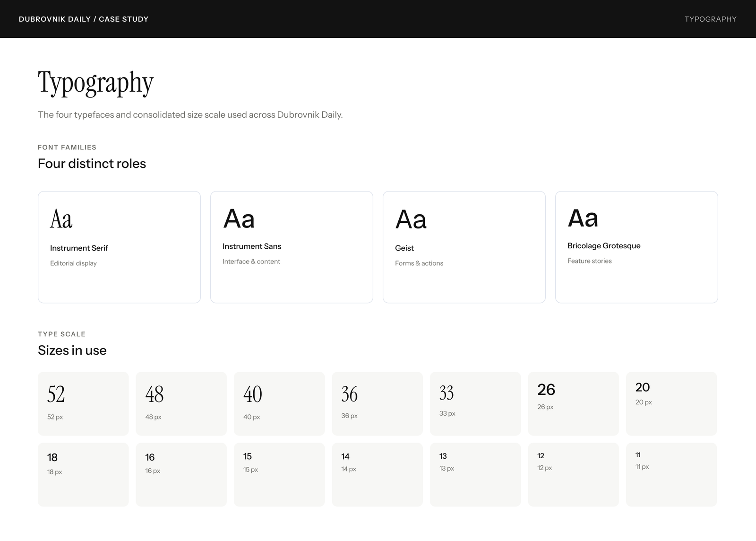The width and height of the screenshot is (756, 541).
Task: Click the TYPOGRAPHY label in the header
Action: (710, 19)
